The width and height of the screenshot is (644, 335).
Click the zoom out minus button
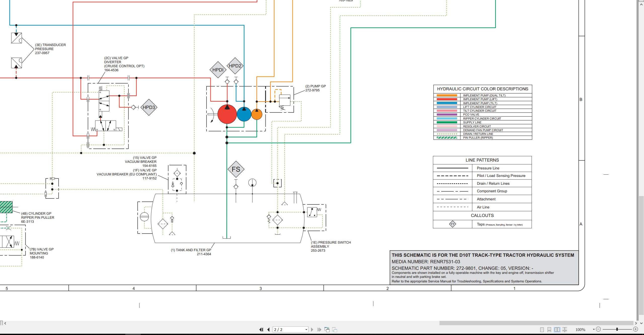[598, 329]
